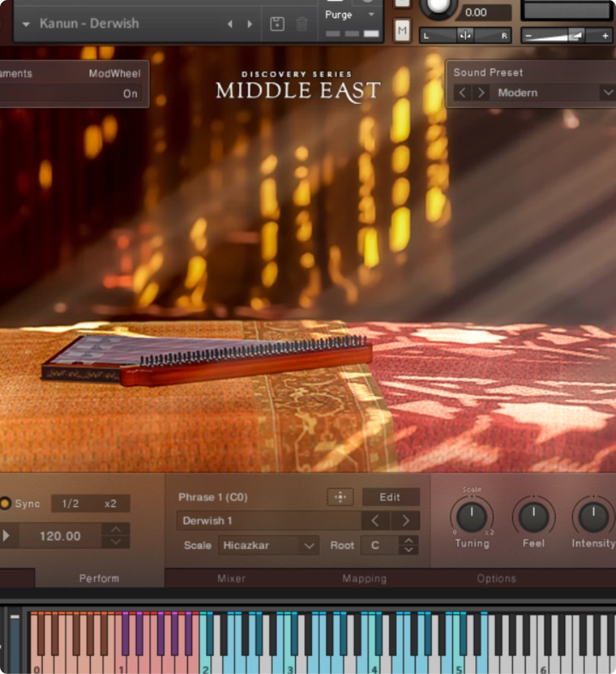Viewport: 616px width, 674px height.
Task: Click the C0 key on the keyboard
Action: pyautogui.click(x=36, y=661)
